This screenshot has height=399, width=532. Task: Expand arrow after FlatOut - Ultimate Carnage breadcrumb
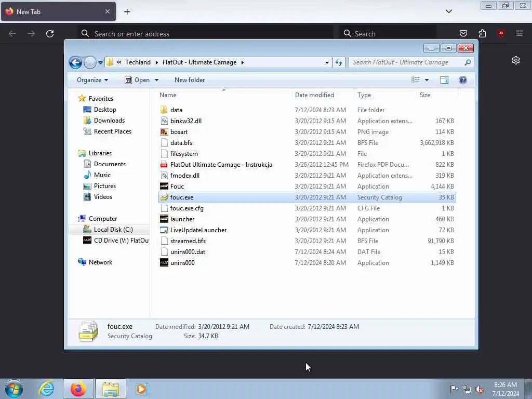243,62
